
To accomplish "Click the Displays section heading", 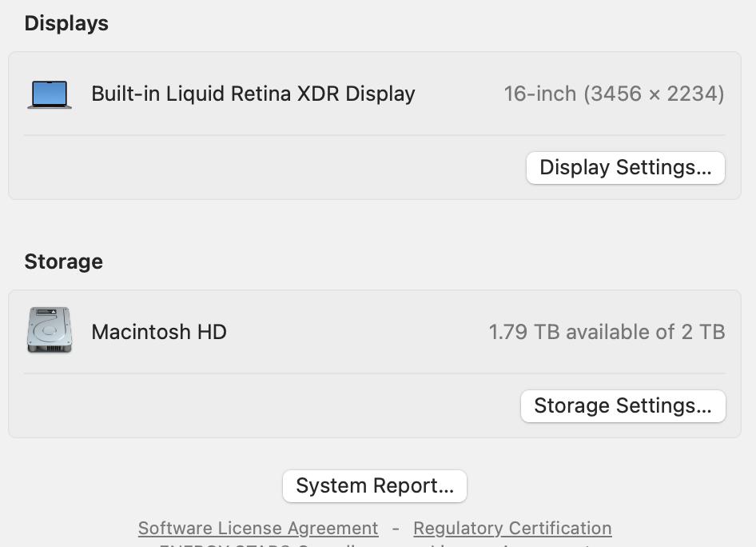I will (66, 23).
